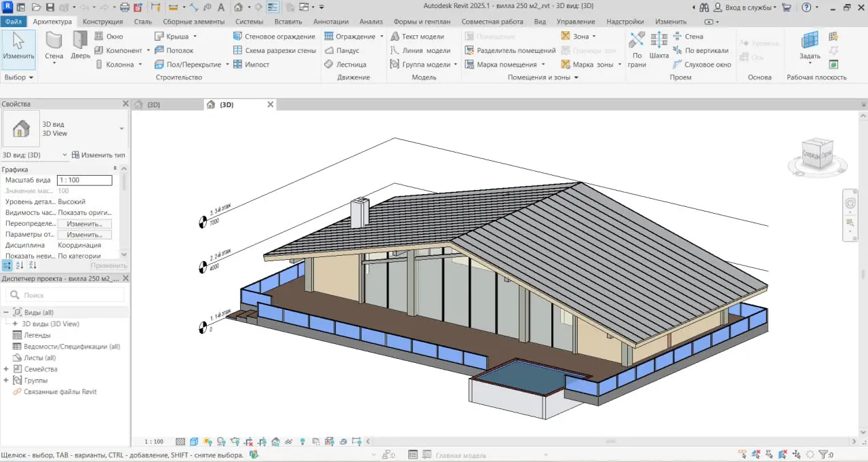Open the selection filter in the status bar
The width and height of the screenshot is (868, 462).
(x=824, y=455)
